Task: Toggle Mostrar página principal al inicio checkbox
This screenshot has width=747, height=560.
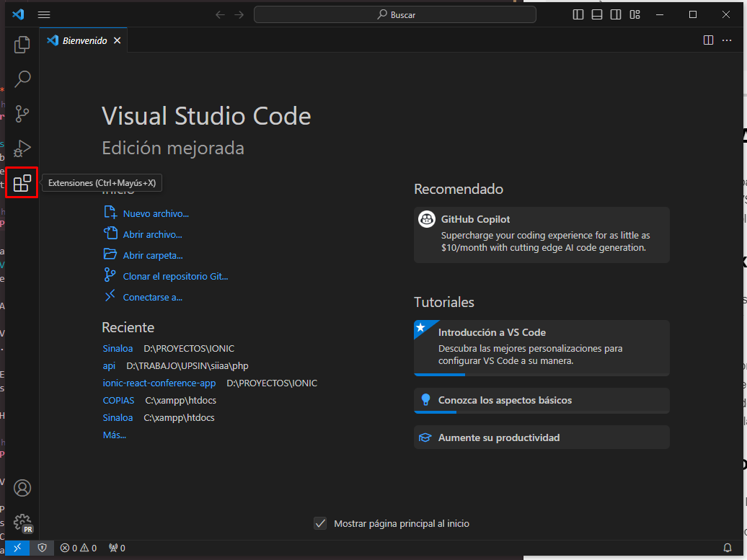Action: [320, 524]
